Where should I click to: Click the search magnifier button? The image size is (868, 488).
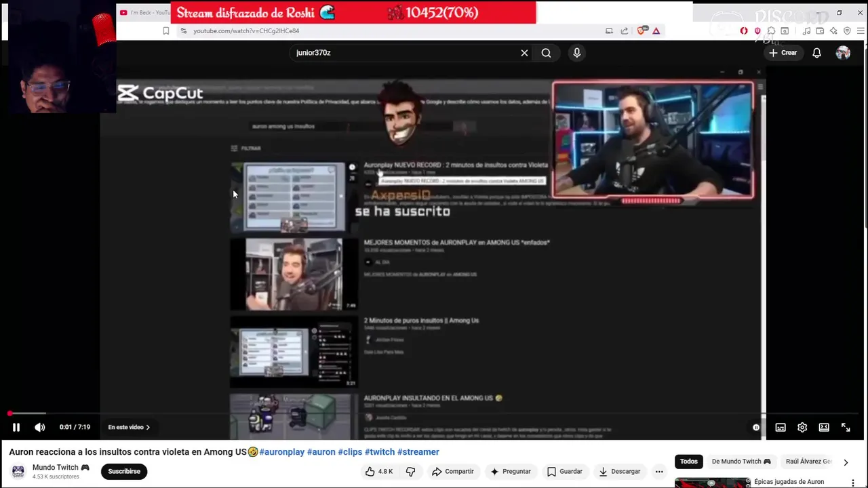click(546, 53)
